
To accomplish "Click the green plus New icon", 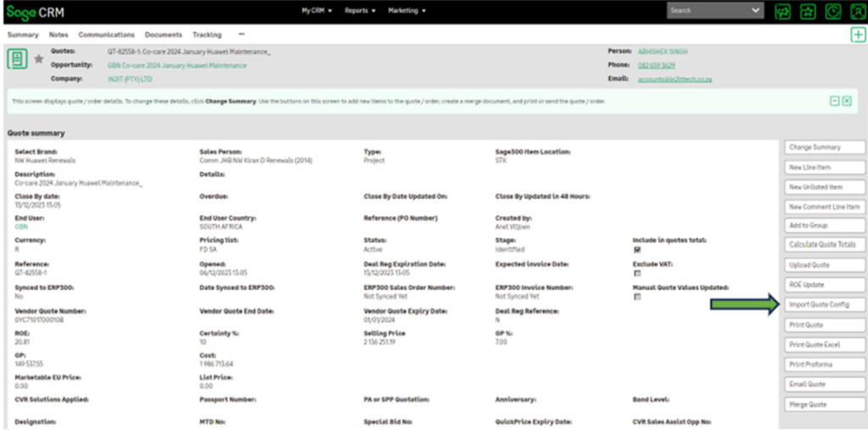I will (x=858, y=35).
